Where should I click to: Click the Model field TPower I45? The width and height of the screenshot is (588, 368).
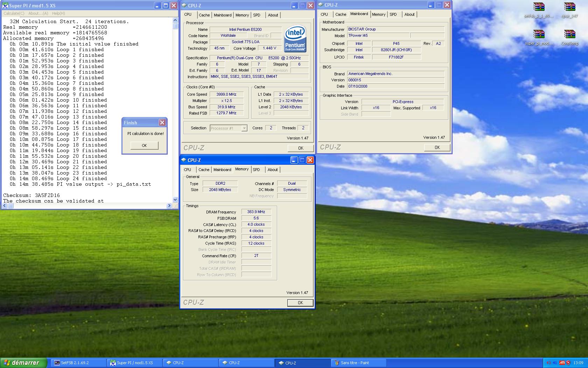[378, 35]
